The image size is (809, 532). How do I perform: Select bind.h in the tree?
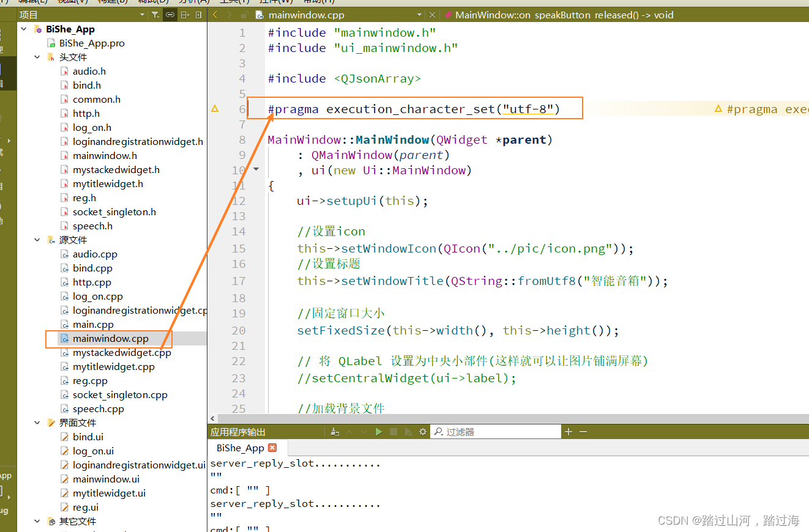87,85
